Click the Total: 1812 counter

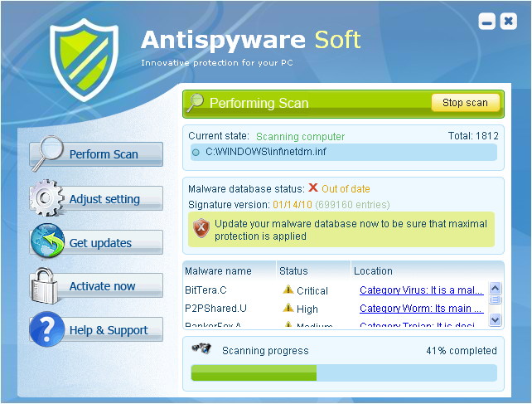473,136
